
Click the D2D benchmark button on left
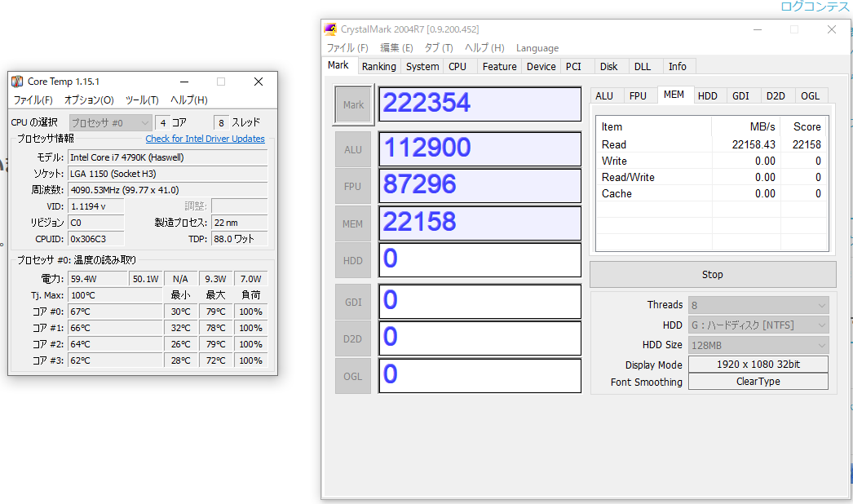(x=353, y=339)
